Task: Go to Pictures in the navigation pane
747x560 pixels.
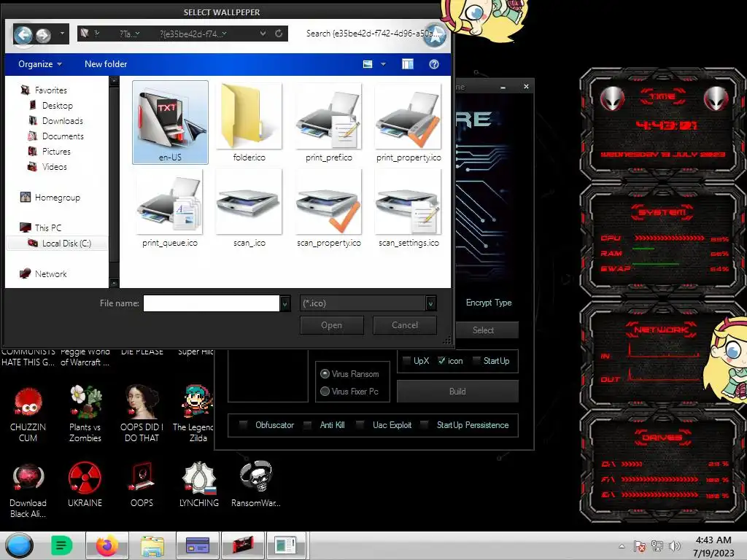Action: (x=56, y=151)
